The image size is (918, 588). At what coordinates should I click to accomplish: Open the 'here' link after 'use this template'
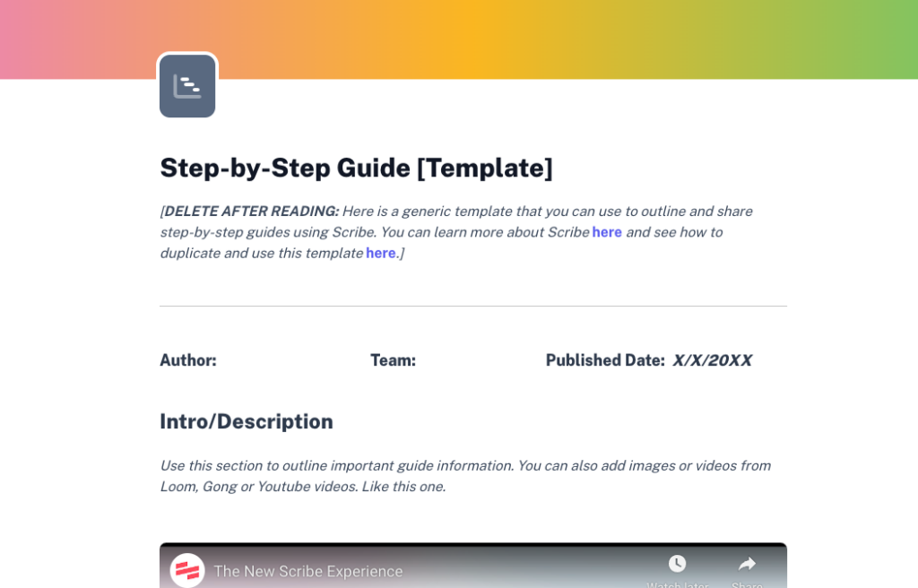click(380, 253)
